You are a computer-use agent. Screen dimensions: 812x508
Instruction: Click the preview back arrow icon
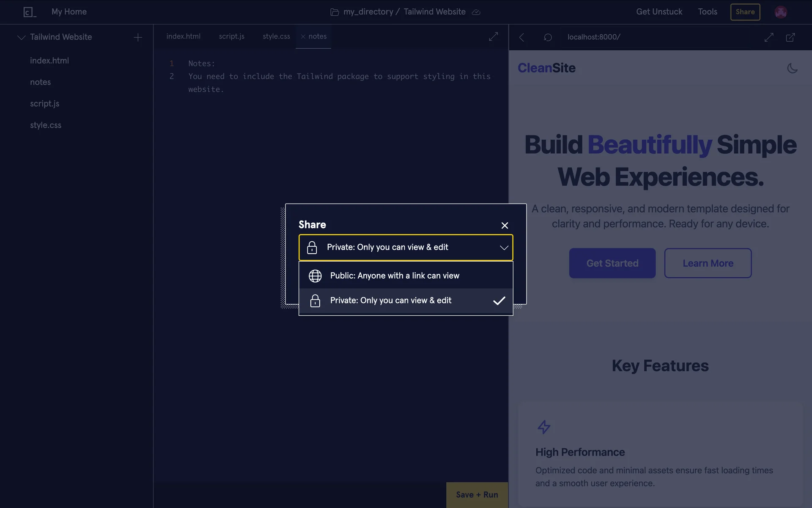pos(522,37)
